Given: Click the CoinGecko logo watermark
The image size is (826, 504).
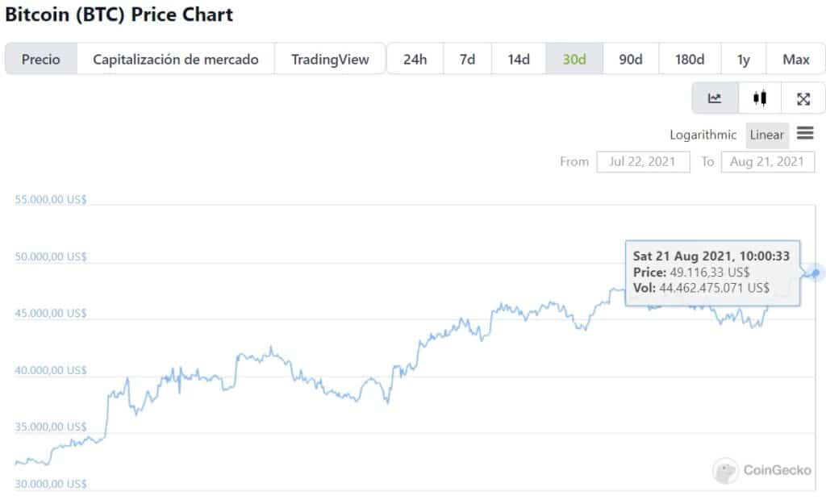Looking at the screenshot, I should pyautogui.click(x=762, y=470).
